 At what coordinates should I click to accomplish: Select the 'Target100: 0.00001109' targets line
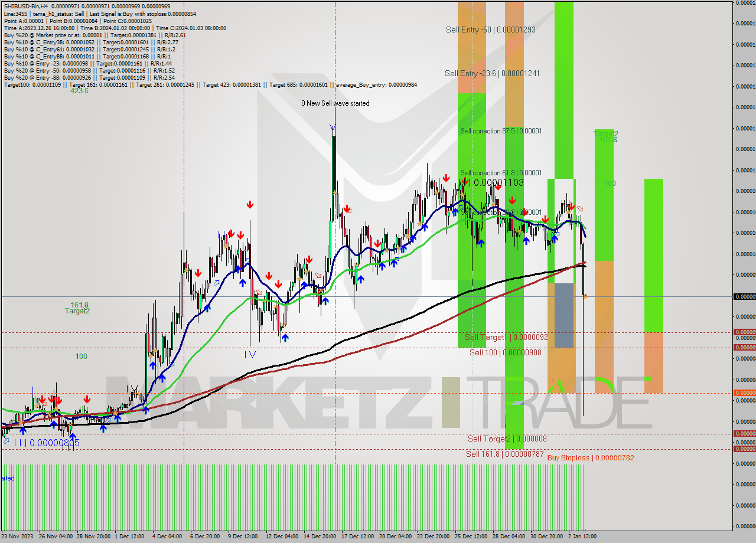click(210, 84)
